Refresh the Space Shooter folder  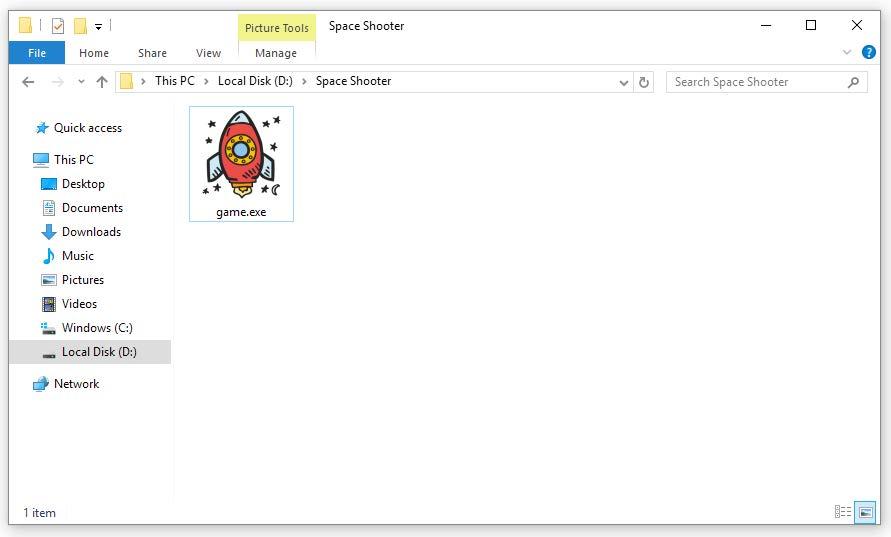644,82
